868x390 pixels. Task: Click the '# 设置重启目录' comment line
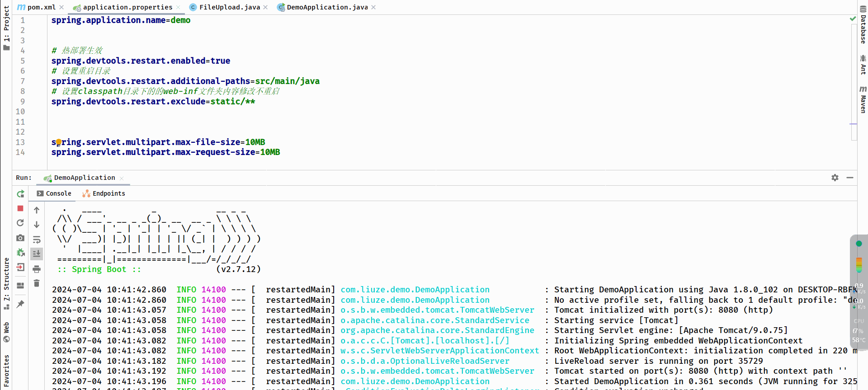(81, 71)
